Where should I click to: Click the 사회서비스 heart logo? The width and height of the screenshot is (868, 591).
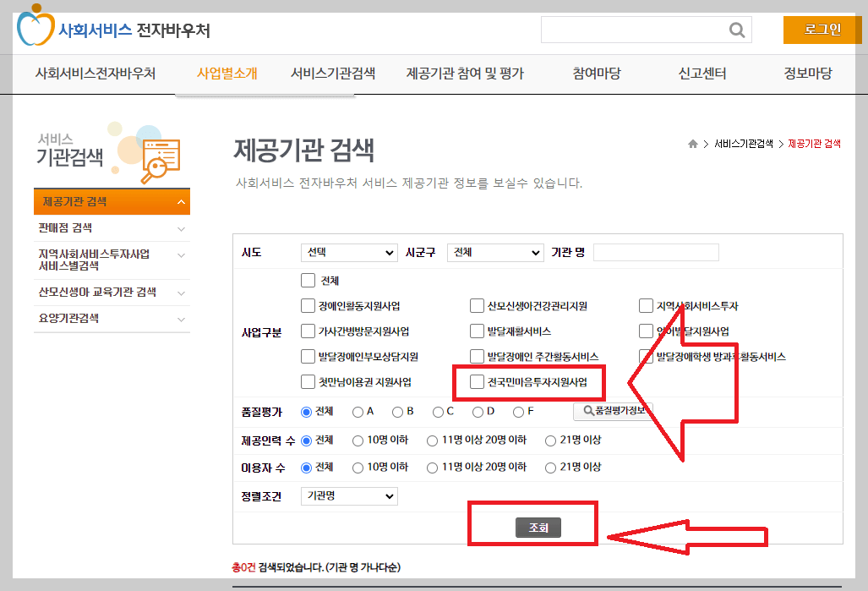[x=35, y=28]
